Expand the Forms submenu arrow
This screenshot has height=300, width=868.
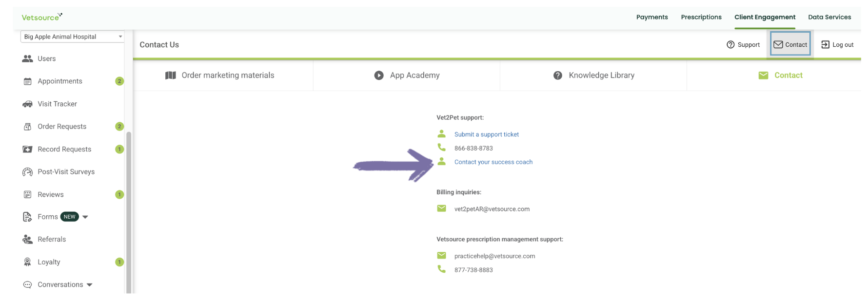tap(85, 217)
